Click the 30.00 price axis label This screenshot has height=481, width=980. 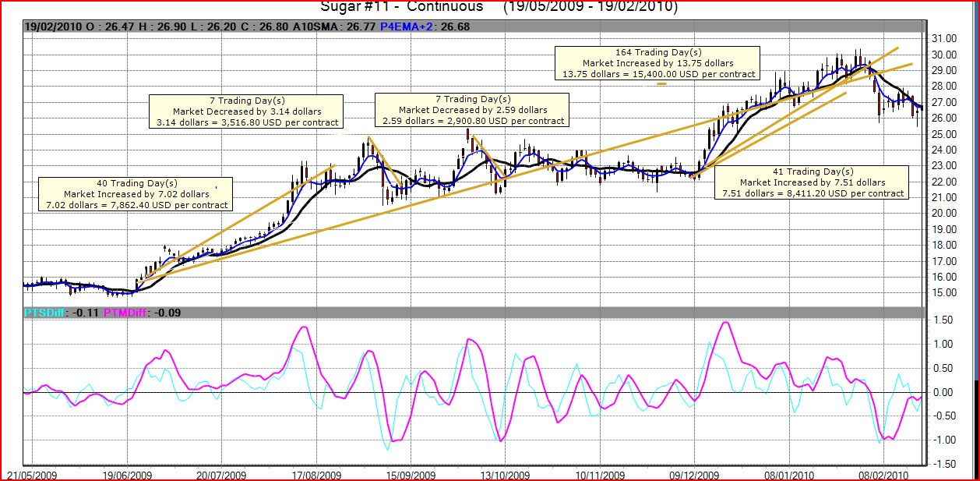tap(944, 55)
